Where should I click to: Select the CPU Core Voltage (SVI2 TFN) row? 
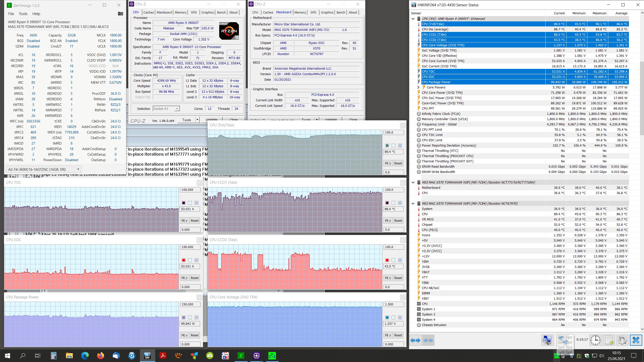(x=525, y=45)
